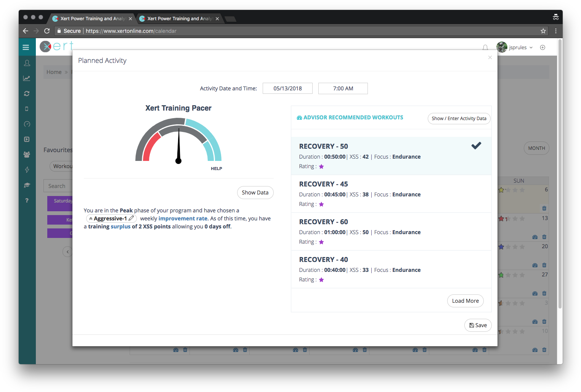Select the RECOVERY - 50 workout
581x392 pixels.
point(391,156)
